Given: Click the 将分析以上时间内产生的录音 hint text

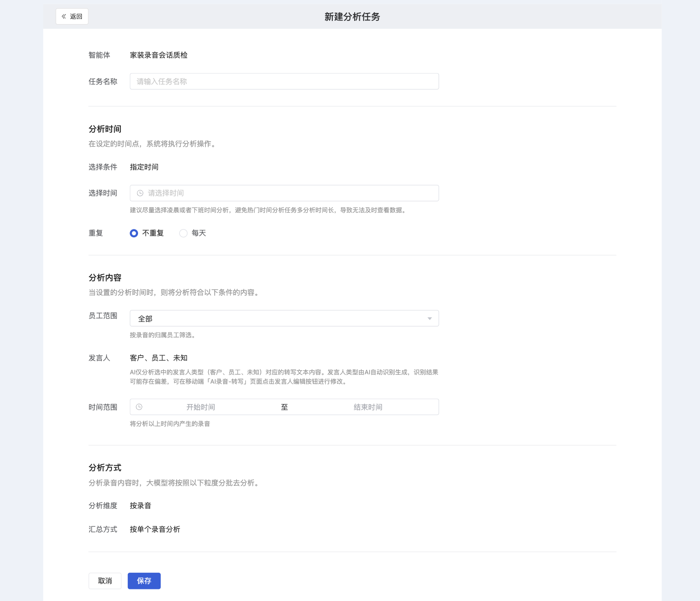Looking at the screenshot, I should 170,424.
